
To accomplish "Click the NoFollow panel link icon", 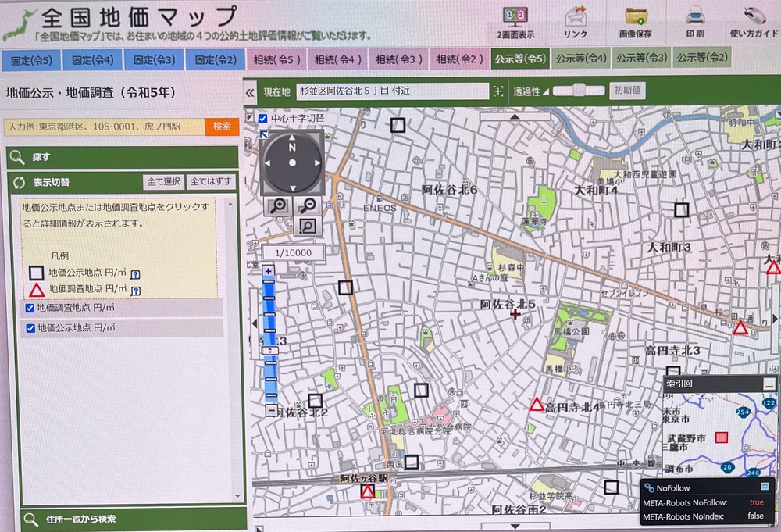I will [x=648, y=488].
